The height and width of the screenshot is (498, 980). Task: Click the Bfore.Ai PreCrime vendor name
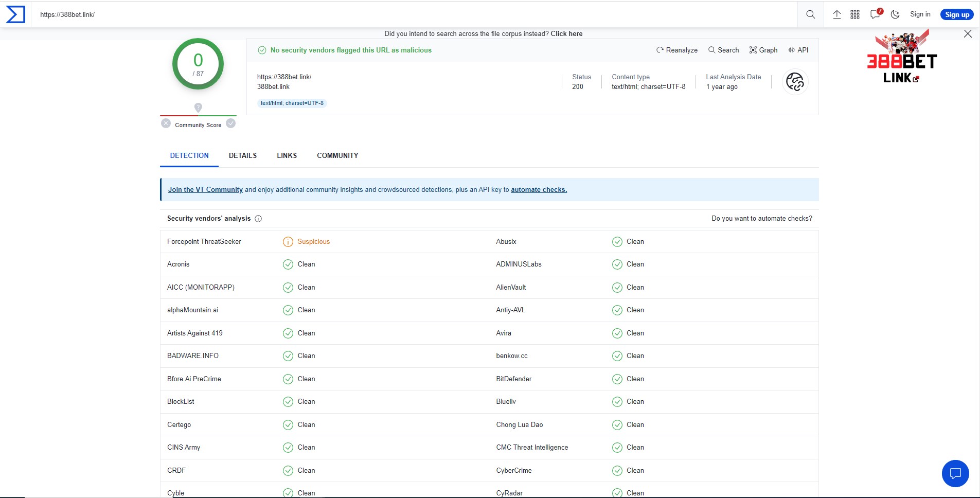(194, 379)
